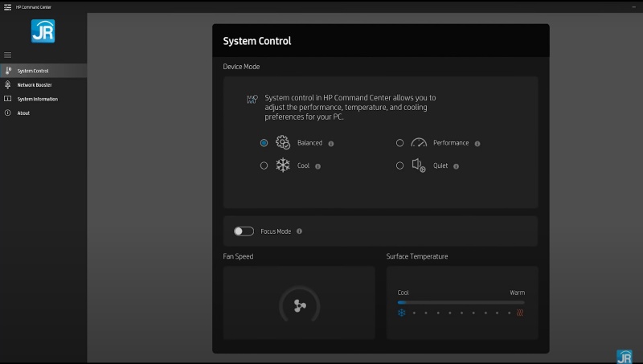The width and height of the screenshot is (643, 364).
Task: Go to the About page
Action: [23, 113]
